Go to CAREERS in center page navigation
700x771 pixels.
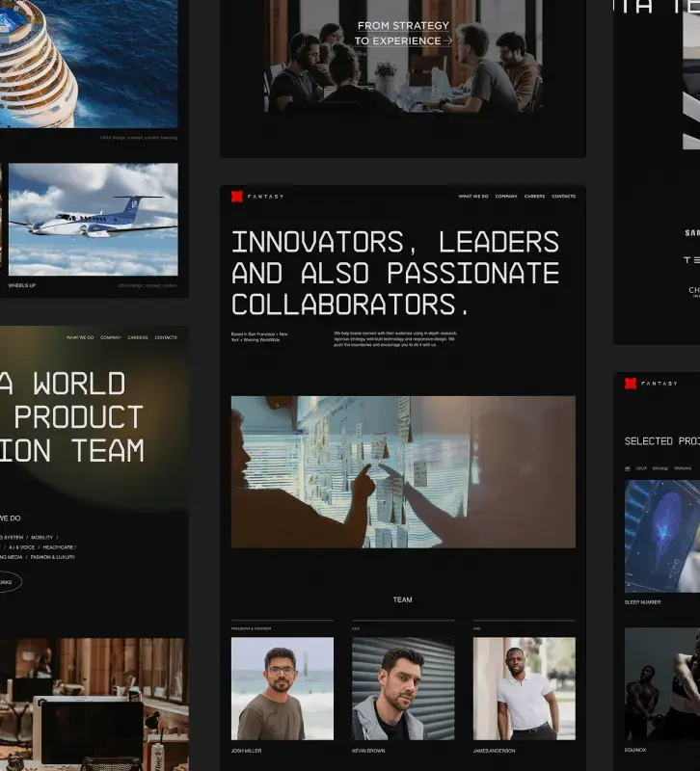pyautogui.click(x=534, y=197)
